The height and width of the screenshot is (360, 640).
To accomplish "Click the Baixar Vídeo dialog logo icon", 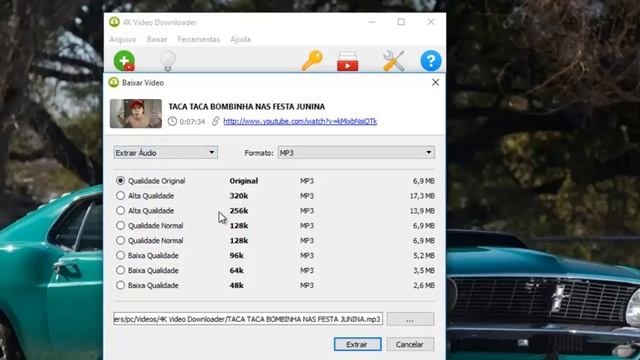I will 114,82.
